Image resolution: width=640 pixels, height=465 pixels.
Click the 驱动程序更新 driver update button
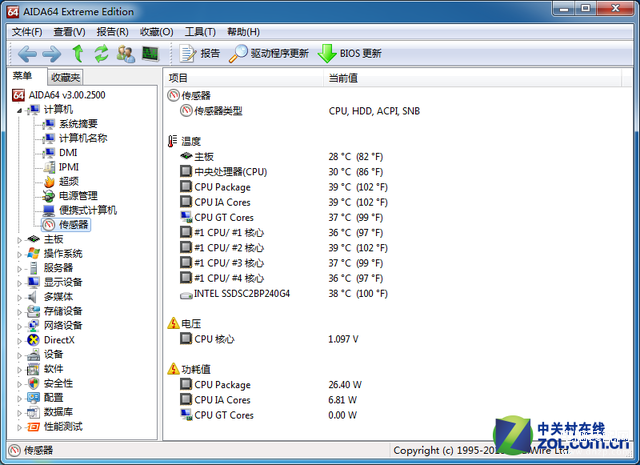point(269,53)
